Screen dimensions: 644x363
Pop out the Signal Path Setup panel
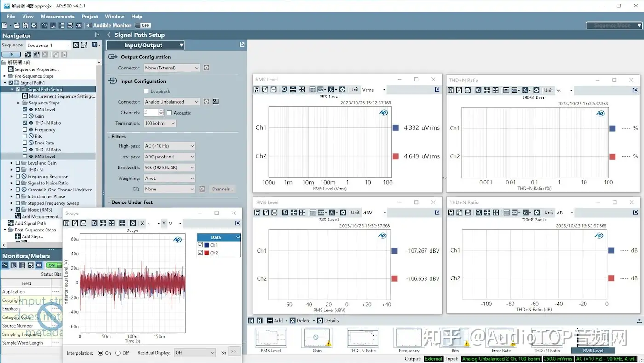[x=242, y=45]
